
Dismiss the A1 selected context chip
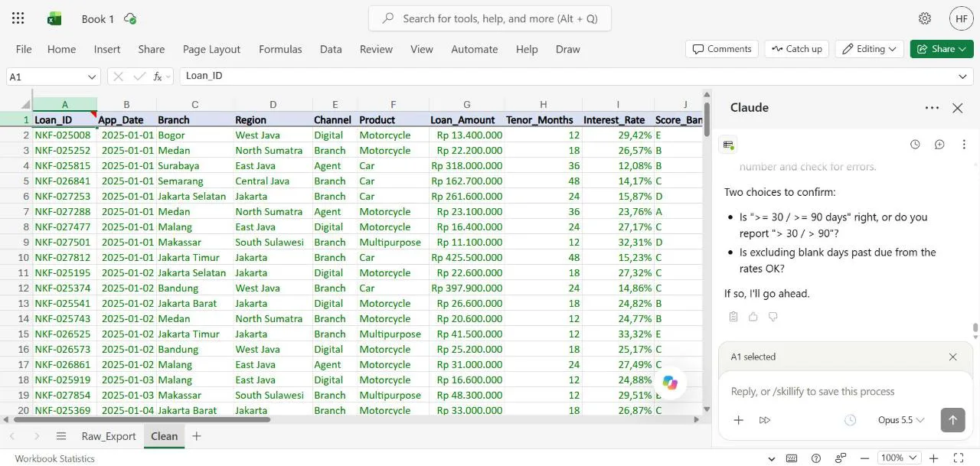(952, 357)
